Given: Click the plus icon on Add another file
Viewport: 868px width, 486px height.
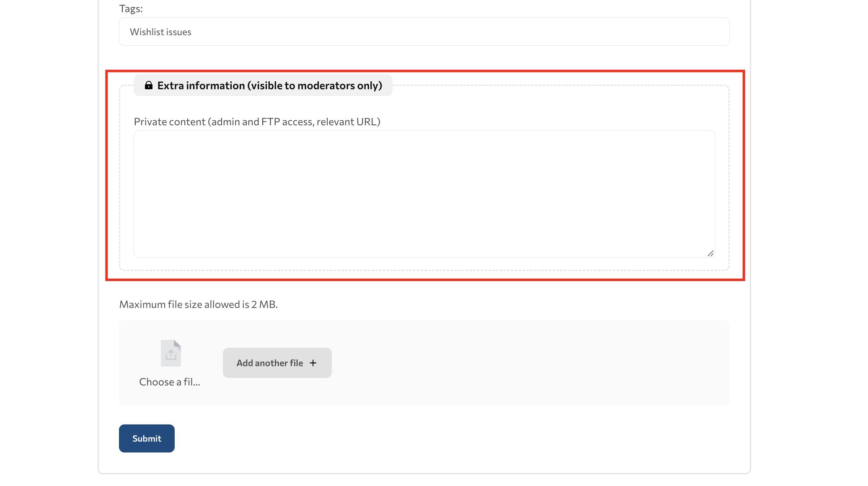Looking at the screenshot, I should click(313, 363).
